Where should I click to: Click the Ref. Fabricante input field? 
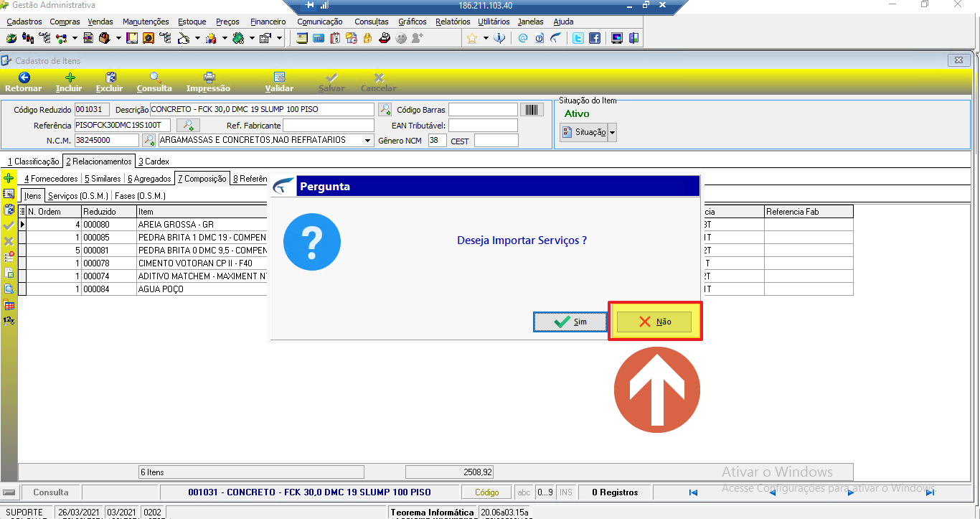(329, 126)
